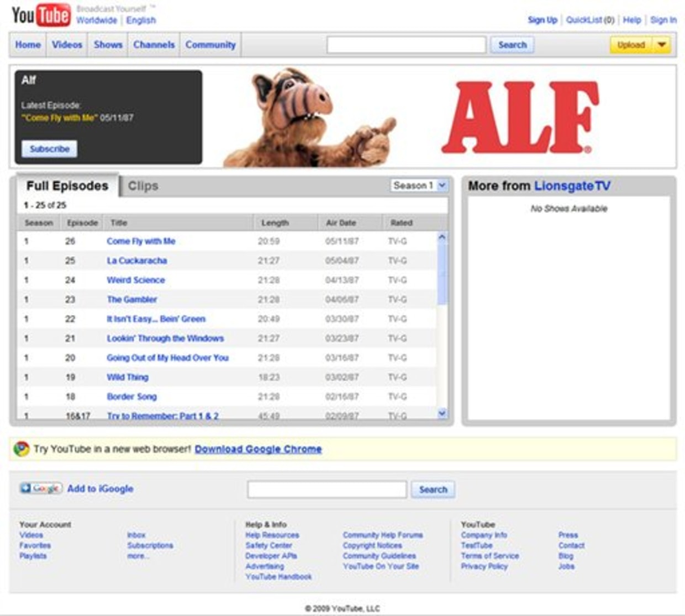This screenshot has height=616, width=685.
Task: Open the Developer APIs footer link
Action: pos(271,556)
